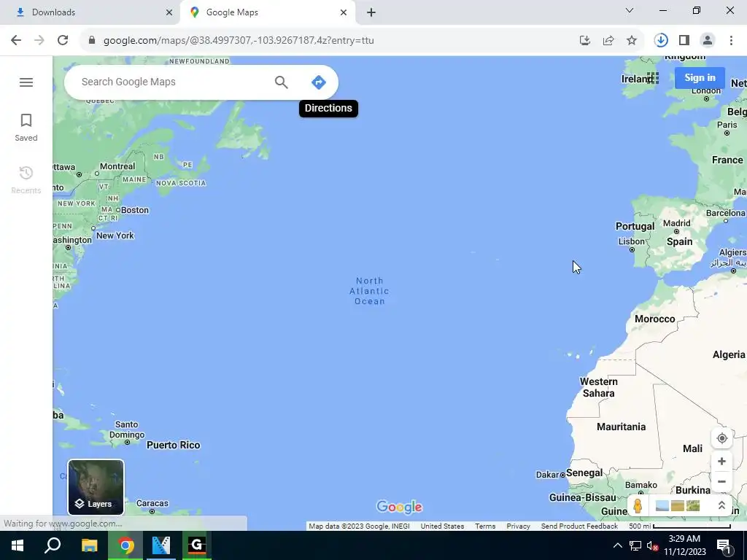This screenshot has height=560, width=747.
Task: Switch to the Downloads tab
Action: pos(90,12)
